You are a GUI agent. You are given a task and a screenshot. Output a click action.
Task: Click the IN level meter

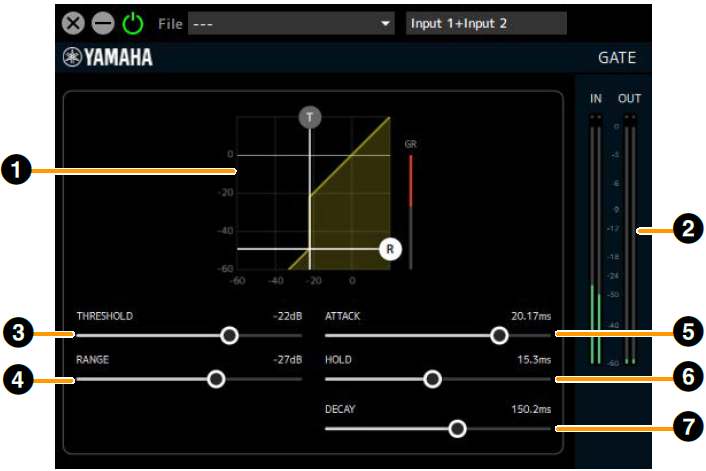[x=596, y=240]
